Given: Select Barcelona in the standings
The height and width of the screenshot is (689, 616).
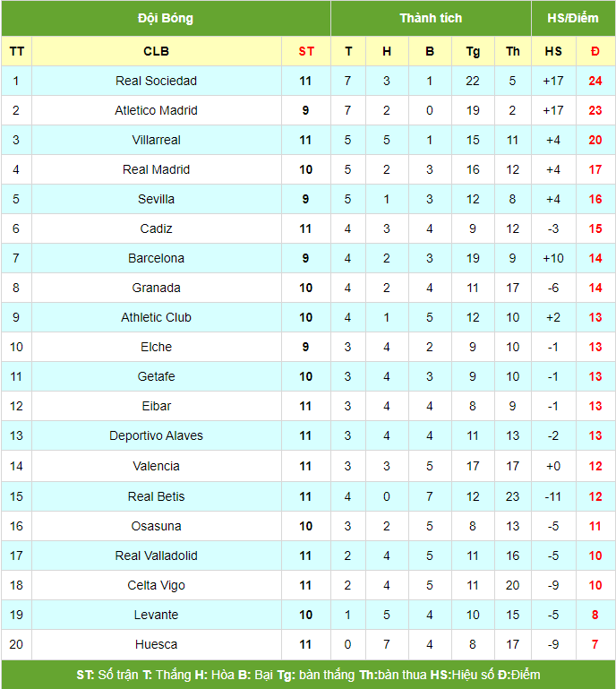Looking at the screenshot, I should [x=156, y=258].
